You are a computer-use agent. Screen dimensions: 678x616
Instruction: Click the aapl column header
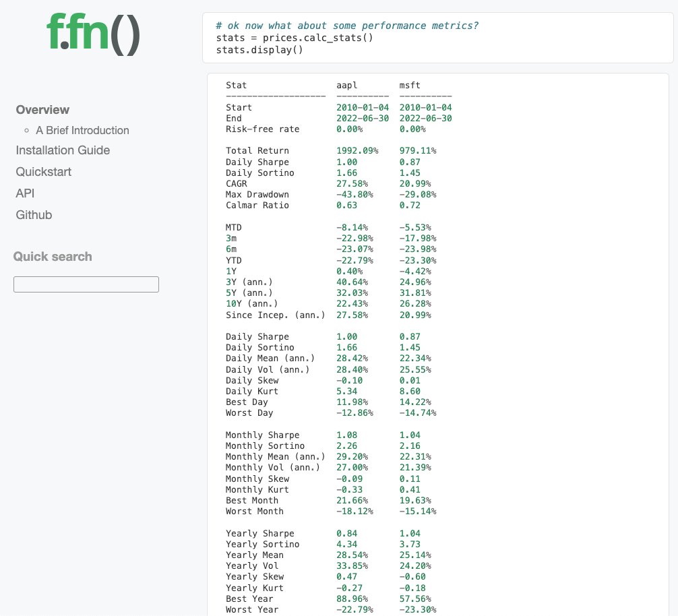(x=347, y=85)
